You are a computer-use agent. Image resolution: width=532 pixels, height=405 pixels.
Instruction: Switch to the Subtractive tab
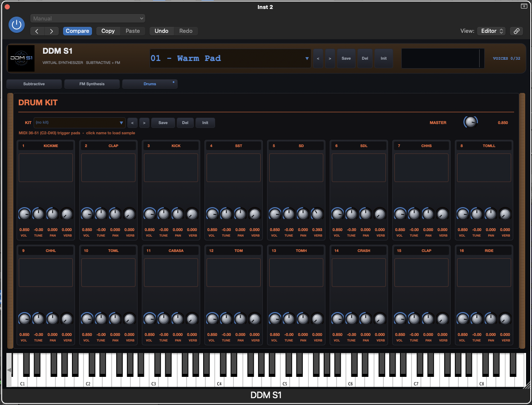click(34, 84)
